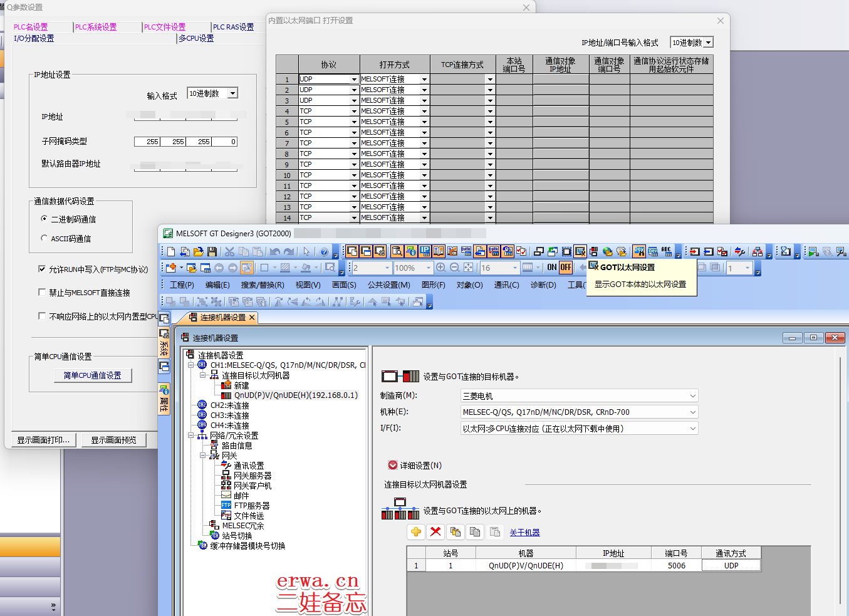This screenshot has height=616, width=849.
Task: Open the 图形(F) menu
Action: pyautogui.click(x=434, y=285)
